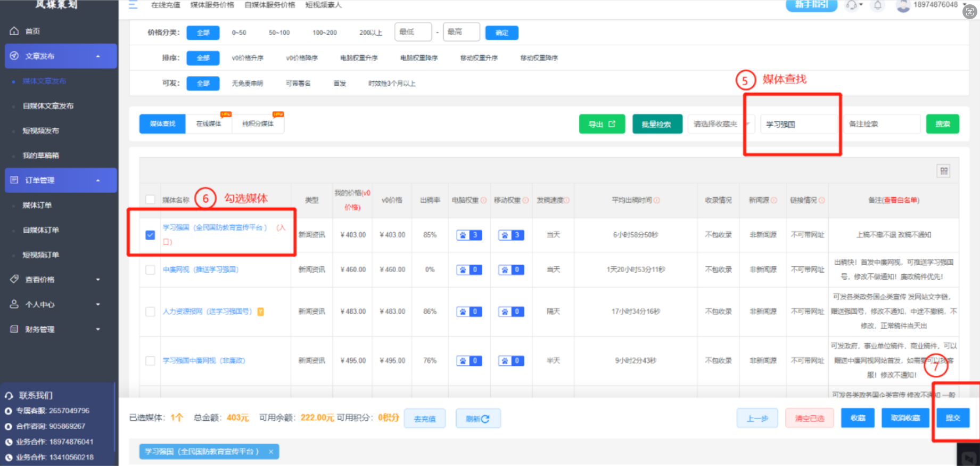The height and width of the screenshot is (466, 980).
Task: Remove the selected 学习强国 tag with its x
Action: pos(271,452)
